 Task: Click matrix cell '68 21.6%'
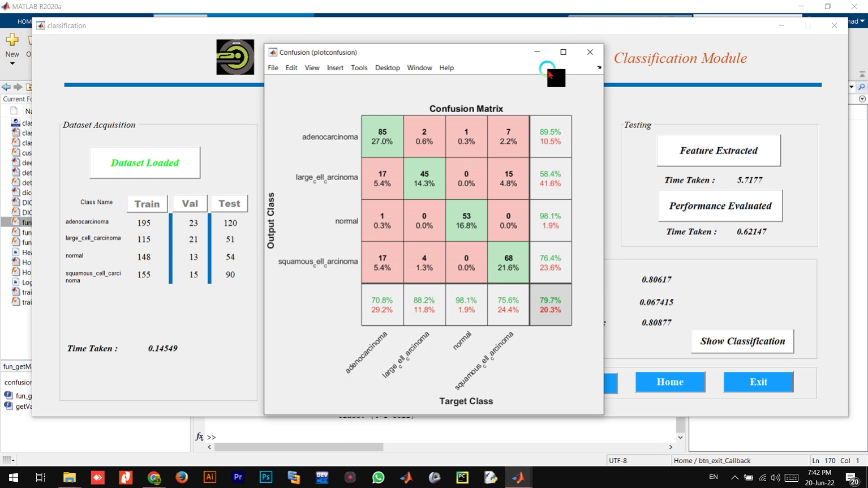pyautogui.click(x=508, y=263)
